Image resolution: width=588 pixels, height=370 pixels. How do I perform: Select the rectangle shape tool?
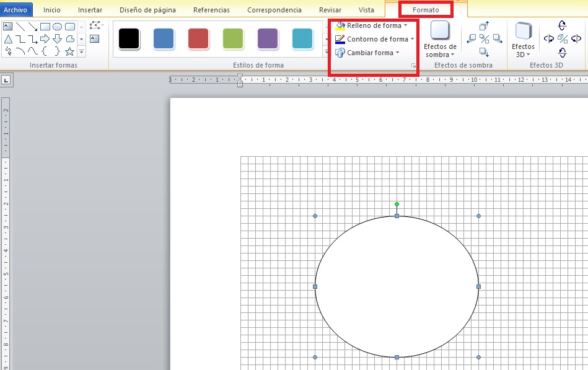click(x=45, y=26)
